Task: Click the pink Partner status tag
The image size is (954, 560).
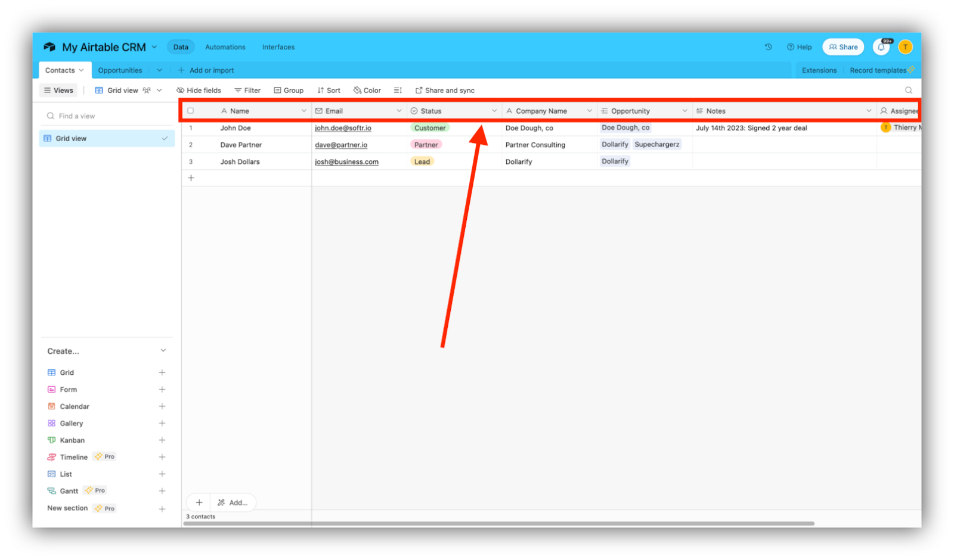Action: click(x=426, y=145)
